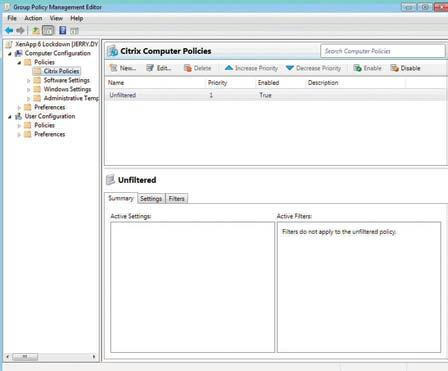
Task: Click the XenApp 6 Lockdown root icon
Action: [x=9, y=44]
